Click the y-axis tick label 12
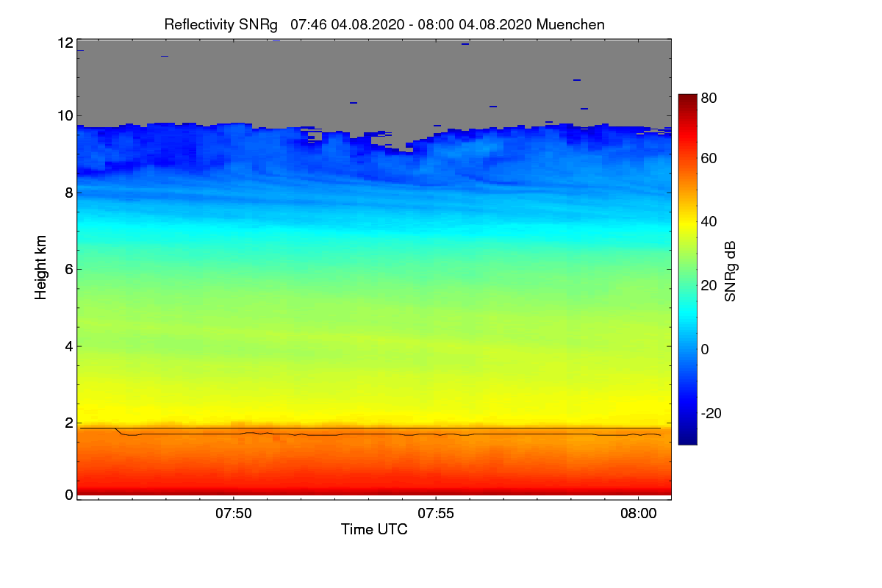 coord(65,43)
